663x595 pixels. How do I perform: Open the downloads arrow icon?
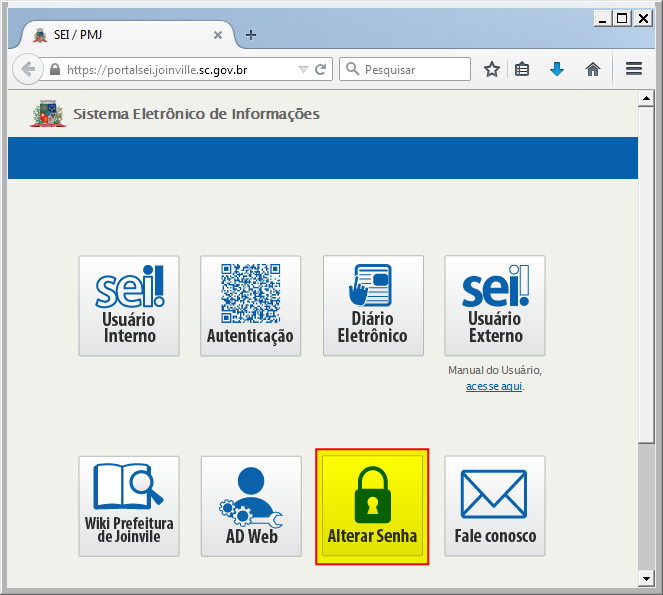point(557,69)
